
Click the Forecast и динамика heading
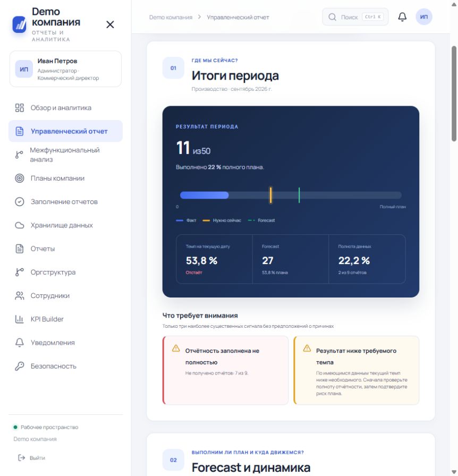tap(251, 467)
